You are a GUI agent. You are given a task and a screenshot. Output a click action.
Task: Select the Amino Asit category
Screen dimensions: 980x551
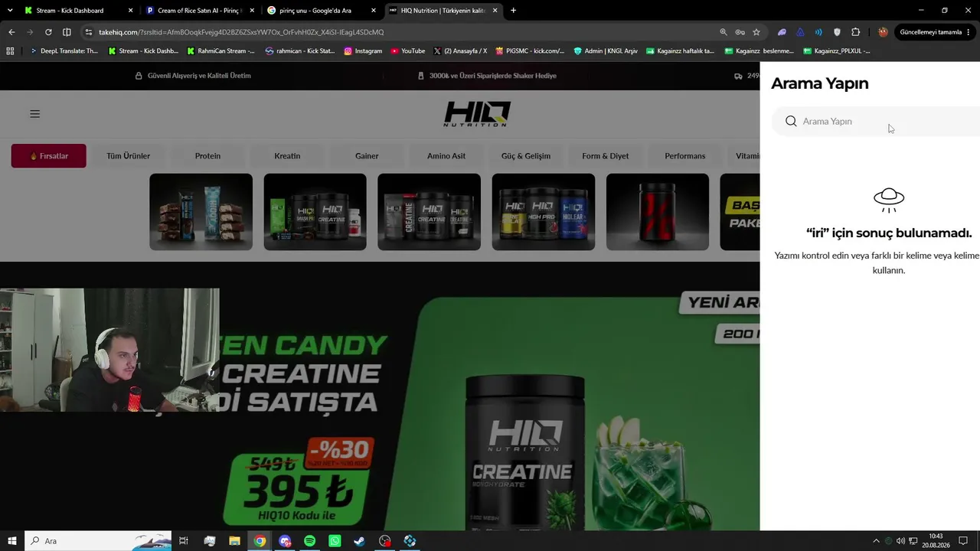coord(446,156)
